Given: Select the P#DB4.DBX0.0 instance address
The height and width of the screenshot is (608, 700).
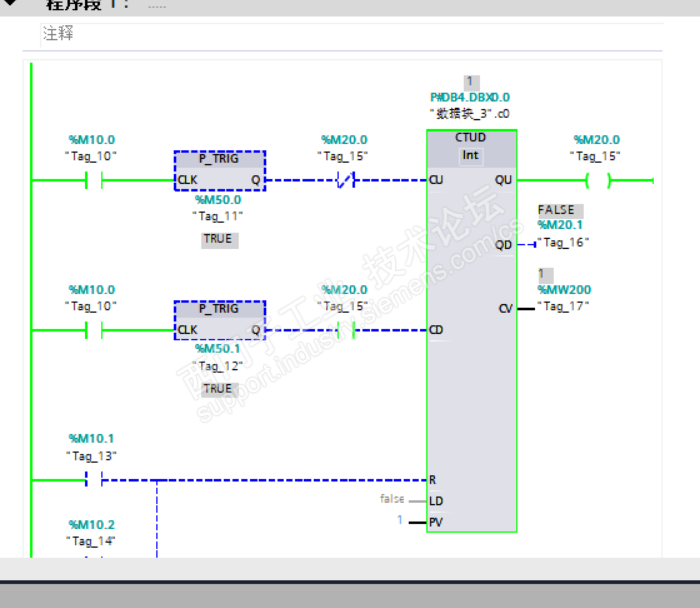Looking at the screenshot, I should [470, 97].
